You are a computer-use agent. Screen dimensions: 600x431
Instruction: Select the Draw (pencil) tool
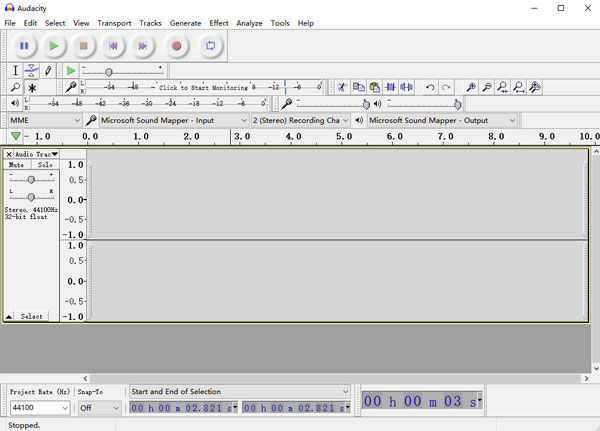[48, 71]
